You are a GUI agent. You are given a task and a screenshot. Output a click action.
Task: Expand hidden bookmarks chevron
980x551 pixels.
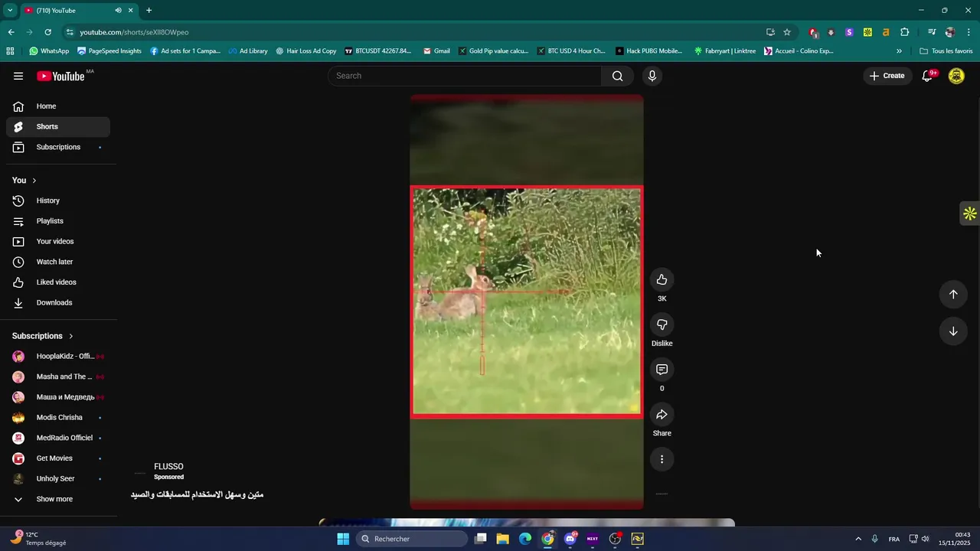(899, 51)
